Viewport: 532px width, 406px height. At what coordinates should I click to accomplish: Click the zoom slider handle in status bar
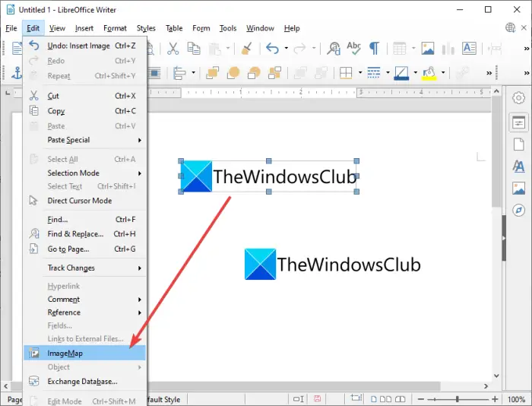[458, 399]
